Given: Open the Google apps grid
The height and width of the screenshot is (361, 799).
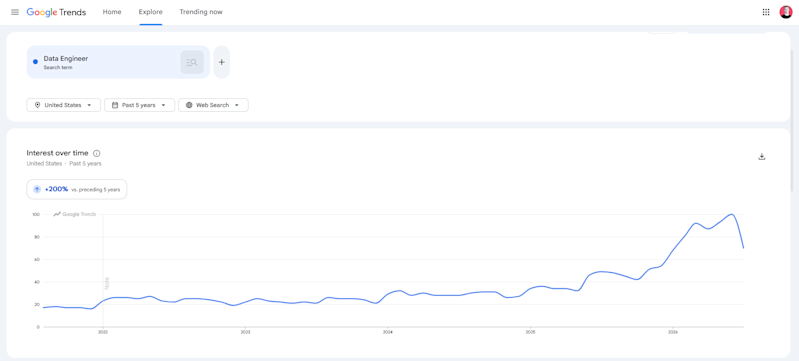Looking at the screenshot, I should [765, 12].
